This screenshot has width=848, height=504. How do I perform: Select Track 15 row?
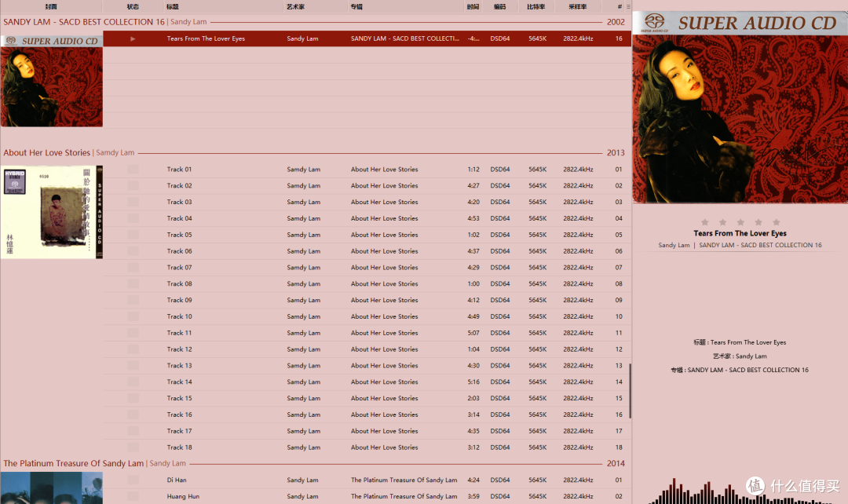367,398
